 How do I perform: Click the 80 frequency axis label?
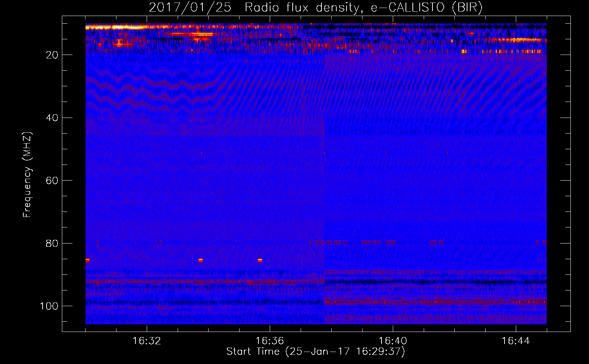click(x=52, y=243)
